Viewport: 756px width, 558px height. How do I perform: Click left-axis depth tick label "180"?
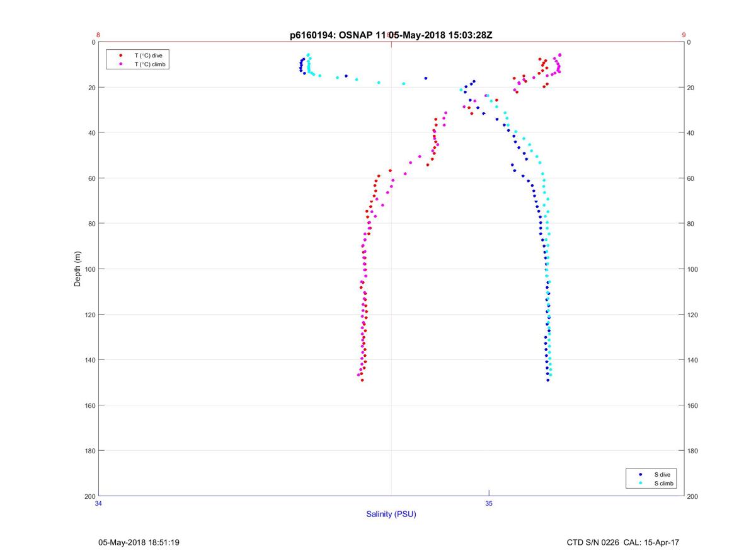point(89,451)
